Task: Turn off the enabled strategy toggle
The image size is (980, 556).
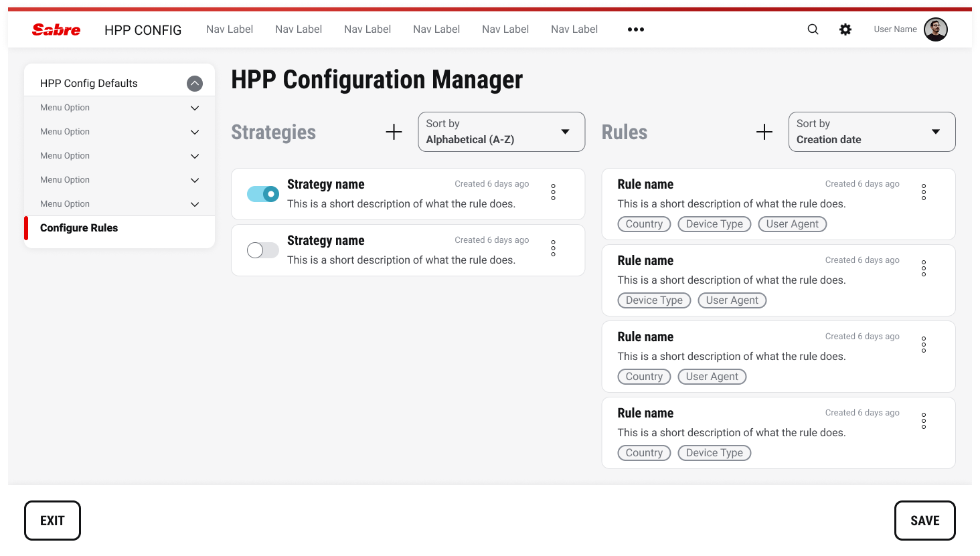Action: tap(263, 194)
